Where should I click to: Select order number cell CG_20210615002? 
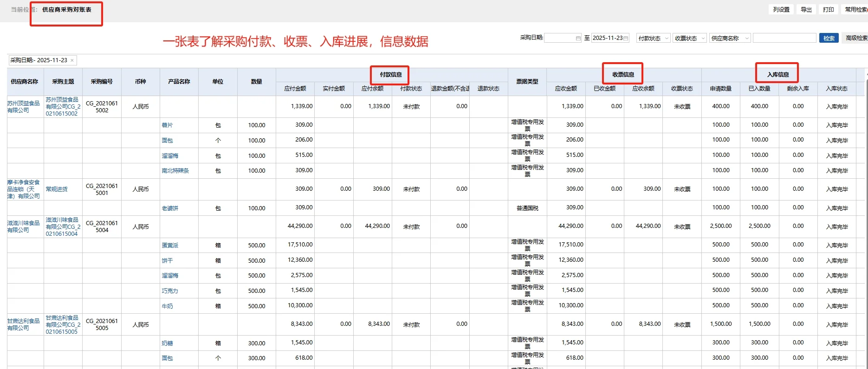[102, 107]
